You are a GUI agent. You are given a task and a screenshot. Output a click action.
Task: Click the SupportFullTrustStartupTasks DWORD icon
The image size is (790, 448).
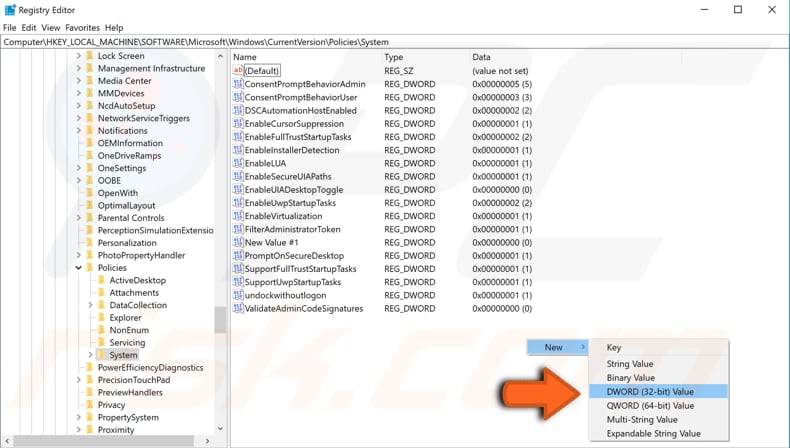pos(238,269)
